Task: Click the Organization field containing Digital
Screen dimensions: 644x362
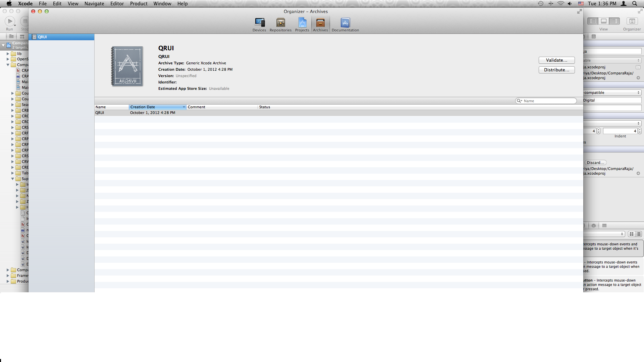Action: [x=612, y=100]
